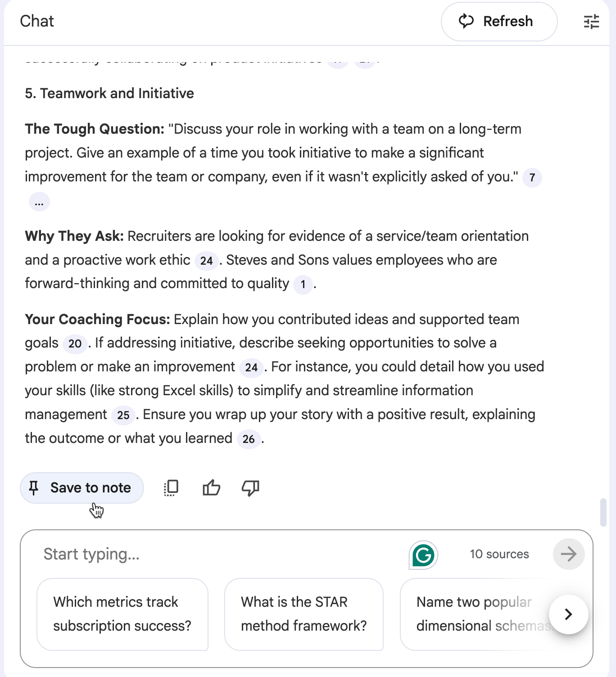Click the bold text The Tough Question:
This screenshot has width=616, height=677.
(95, 129)
